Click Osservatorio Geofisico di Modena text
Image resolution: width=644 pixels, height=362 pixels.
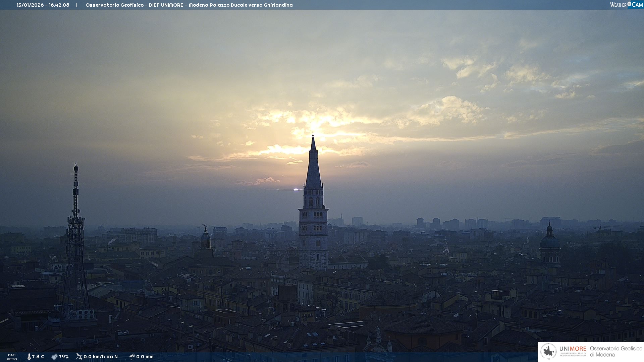point(616,351)
